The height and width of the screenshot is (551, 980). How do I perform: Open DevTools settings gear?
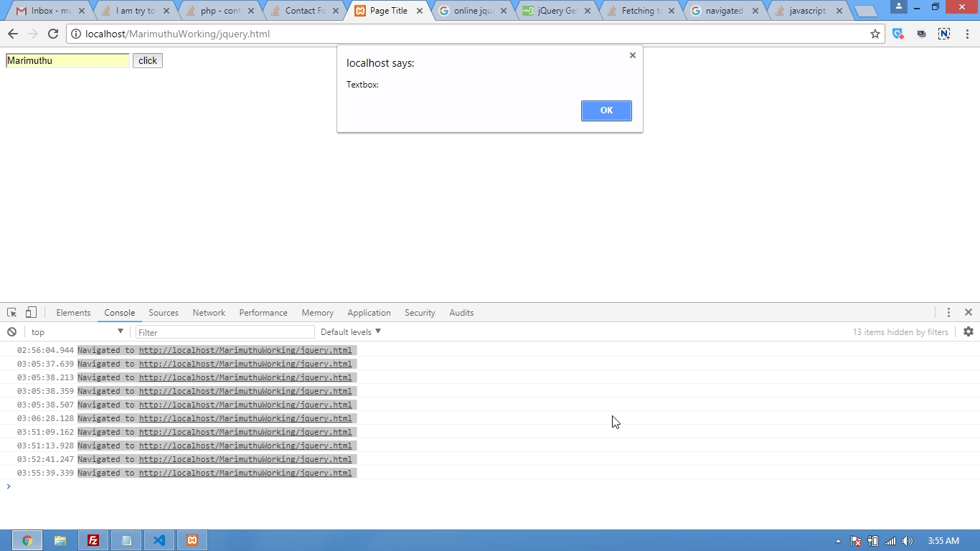point(969,331)
